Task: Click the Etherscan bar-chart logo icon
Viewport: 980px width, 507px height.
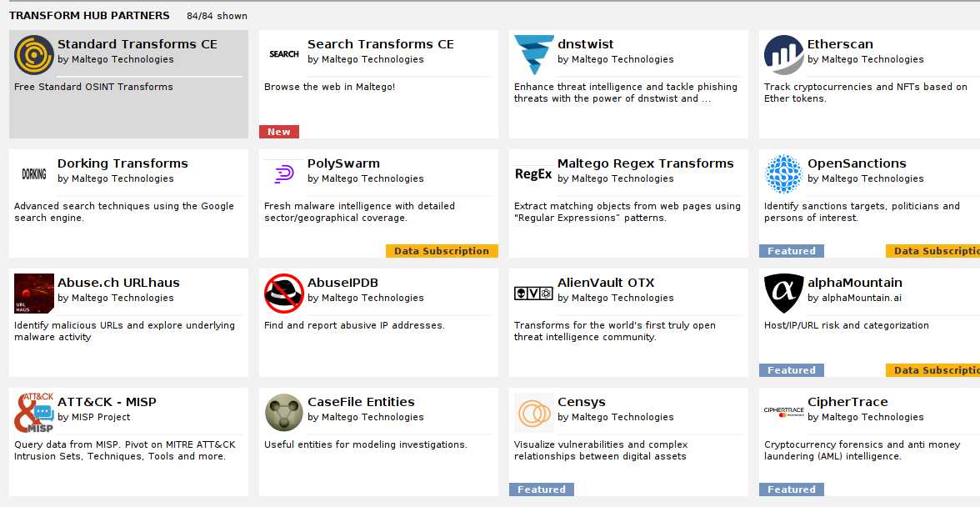Action: (x=783, y=55)
